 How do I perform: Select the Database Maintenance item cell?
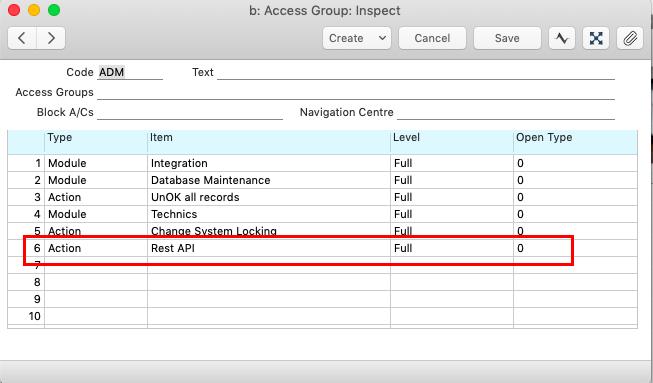click(x=269, y=180)
